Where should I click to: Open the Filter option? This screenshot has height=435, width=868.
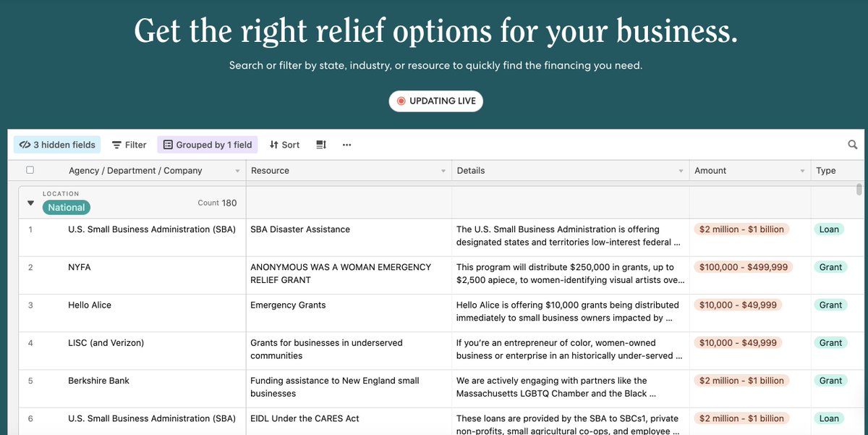129,145
